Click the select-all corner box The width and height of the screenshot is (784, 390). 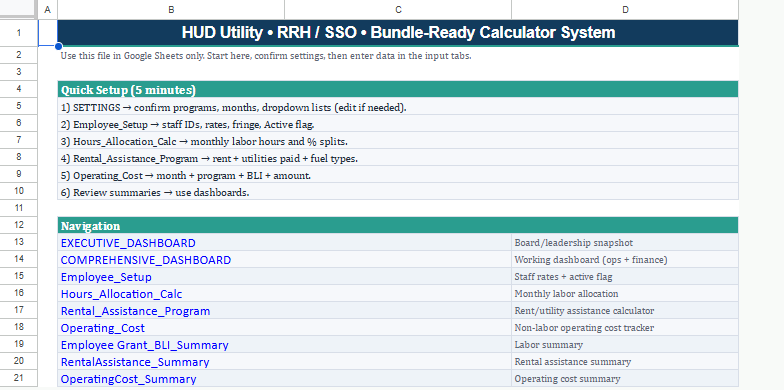click(18, 10)
